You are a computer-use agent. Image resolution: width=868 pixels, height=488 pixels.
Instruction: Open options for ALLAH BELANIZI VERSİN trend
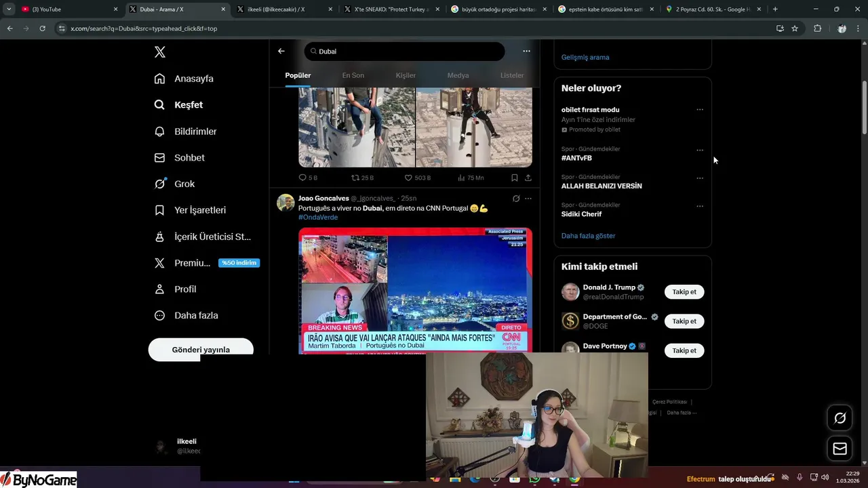pyautogui.click(x=700, y=178)
